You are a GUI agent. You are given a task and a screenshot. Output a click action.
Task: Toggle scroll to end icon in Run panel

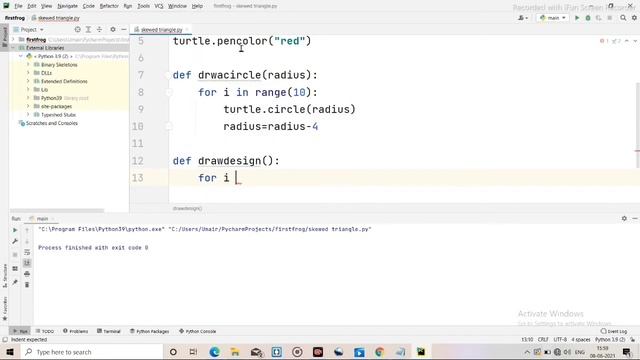pyautogui.click(x=27, y=263)
